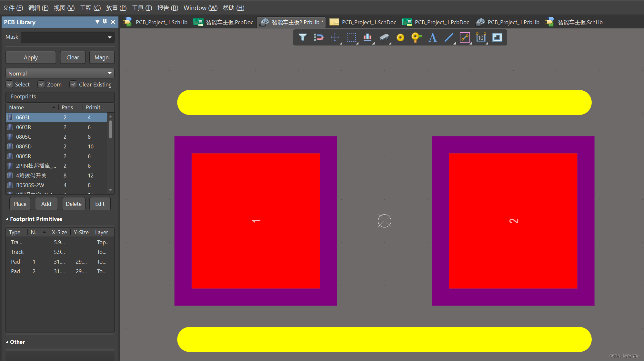644x361 pixels.
Task: Toggle the Clear Existing checkbox
Action: coord(74,85)
